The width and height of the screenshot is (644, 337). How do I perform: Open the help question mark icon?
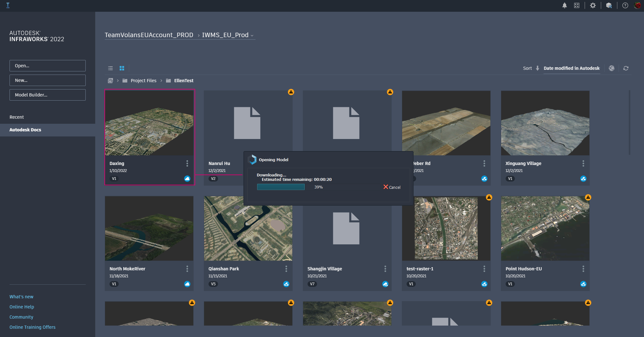pos(625,5)
